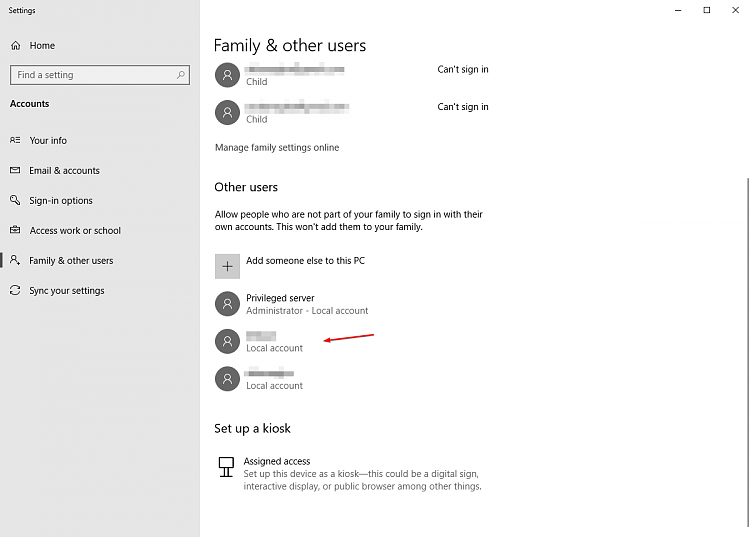The height and width of the screenshot is (537, 750).
Task: Select the Family & other users section
Action: click(x=71, y=261)
